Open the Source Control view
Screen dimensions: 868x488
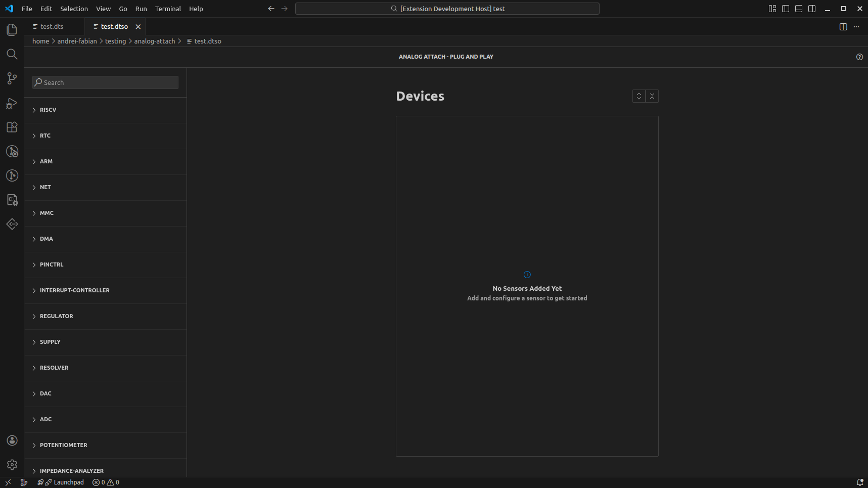coord(12,78)
